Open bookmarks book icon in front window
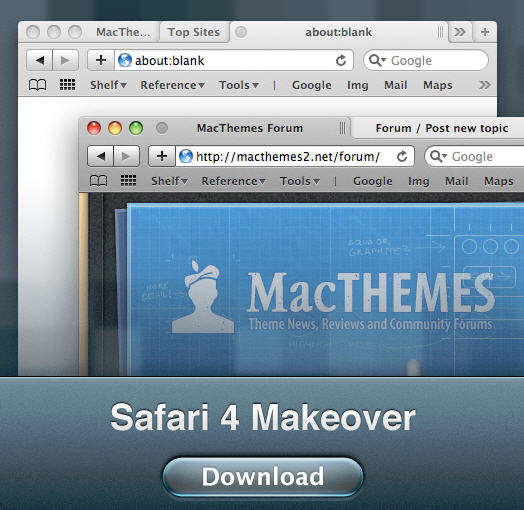Image resolution: width=524 pixels, height=510 pixels. (99, 181)
